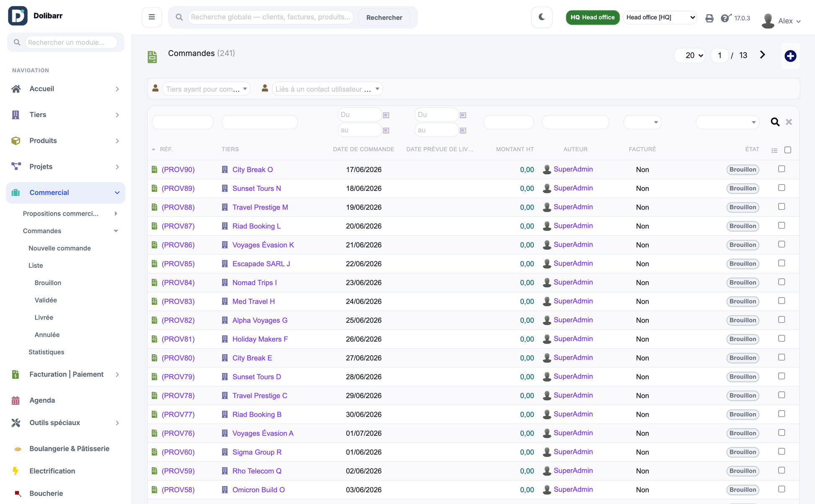
Task: Open the 20 per-page dropdown
Action: 690,55
